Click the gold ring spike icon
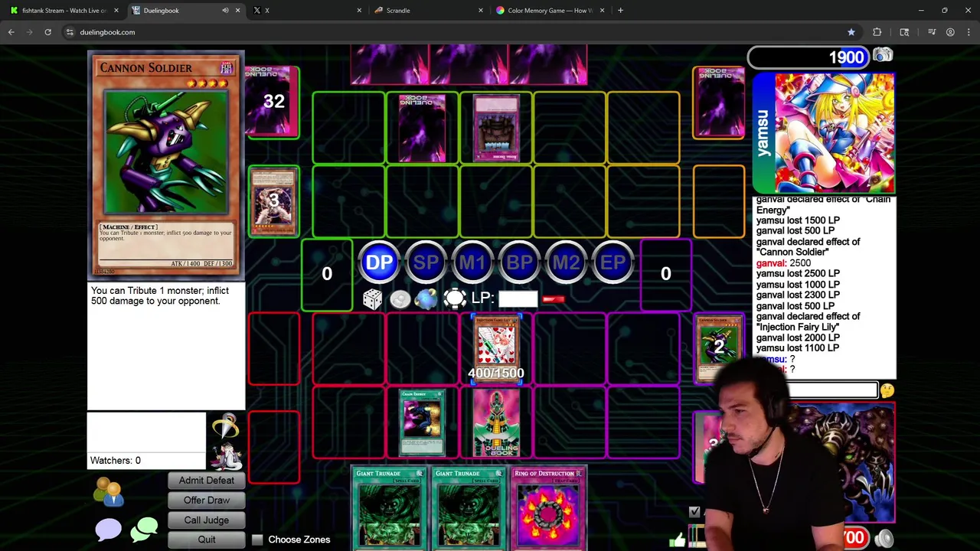 tap(225, 425)
